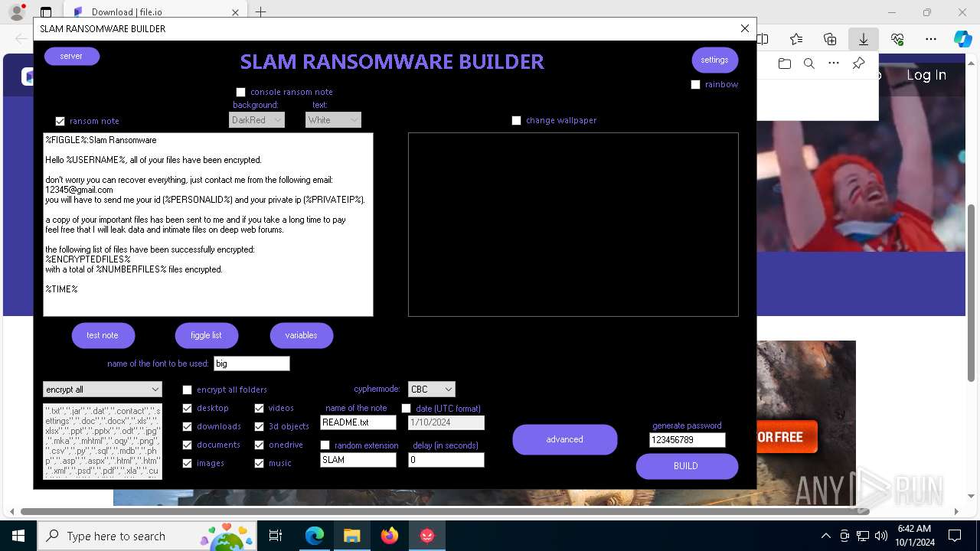Untick the documents folder checkbox
The width and height of the screenshot is (980, 551).
pos(187,445)
